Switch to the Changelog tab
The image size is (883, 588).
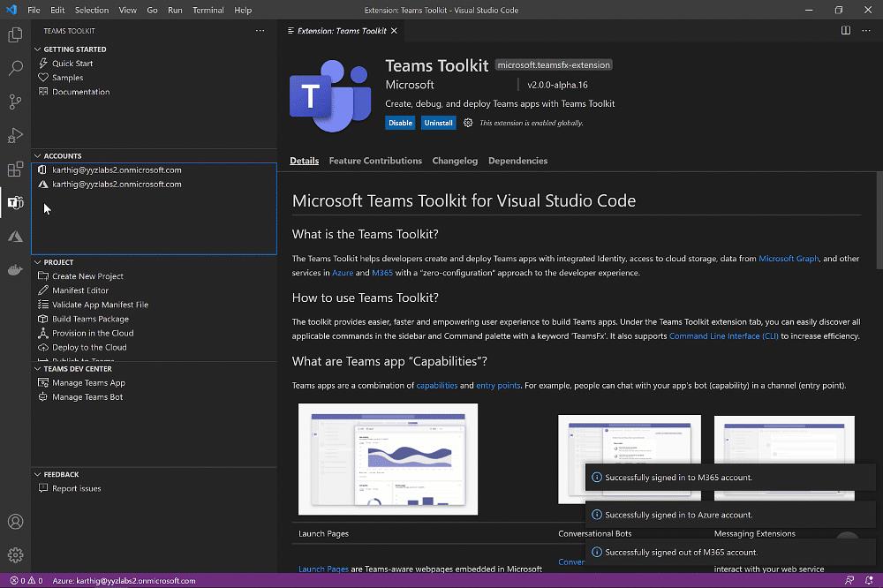[x=455, y=161]
